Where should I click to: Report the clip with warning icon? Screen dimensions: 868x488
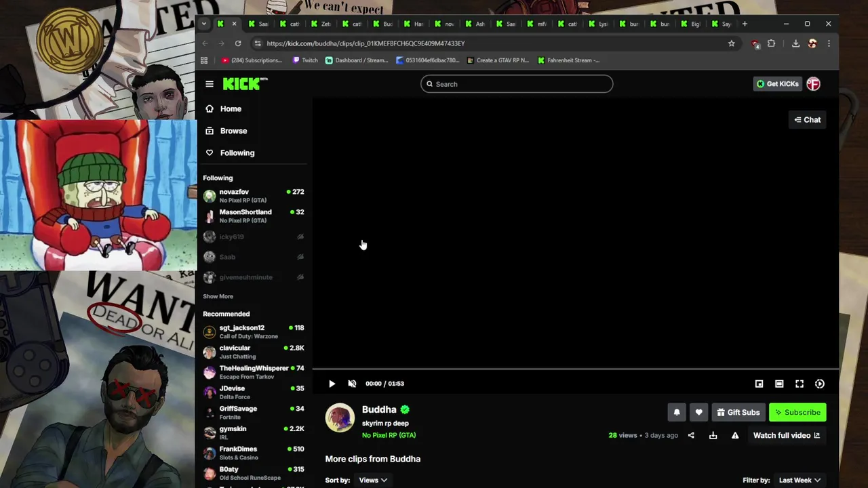tap(735, 435)
